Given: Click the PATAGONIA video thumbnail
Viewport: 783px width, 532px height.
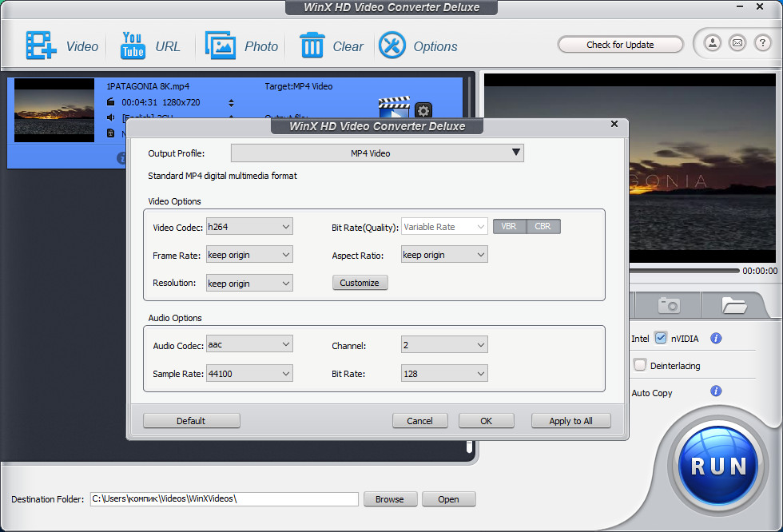Looking at the screenshot, I should coord(54,109).
